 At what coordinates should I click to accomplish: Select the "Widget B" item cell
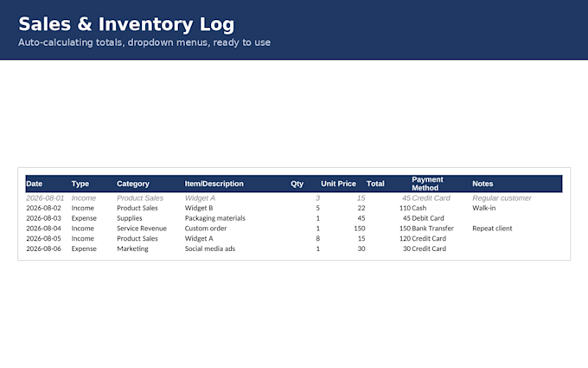199,208
